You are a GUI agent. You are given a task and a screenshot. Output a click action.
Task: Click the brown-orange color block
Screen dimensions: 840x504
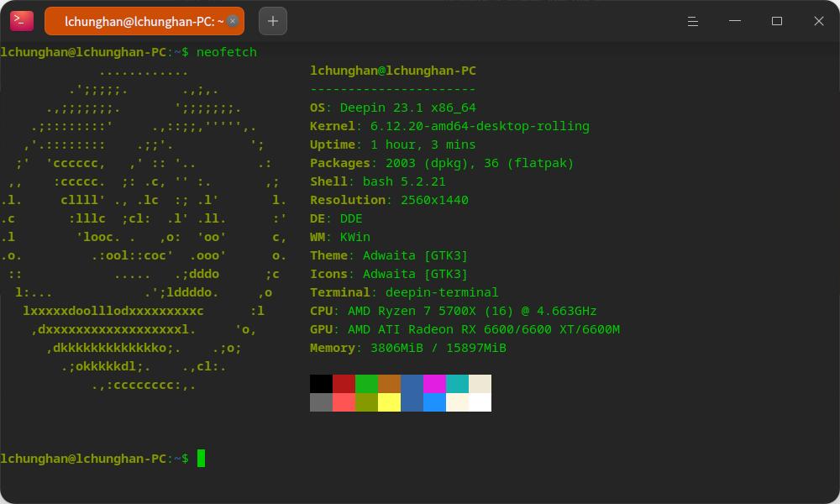coord(390,384)
